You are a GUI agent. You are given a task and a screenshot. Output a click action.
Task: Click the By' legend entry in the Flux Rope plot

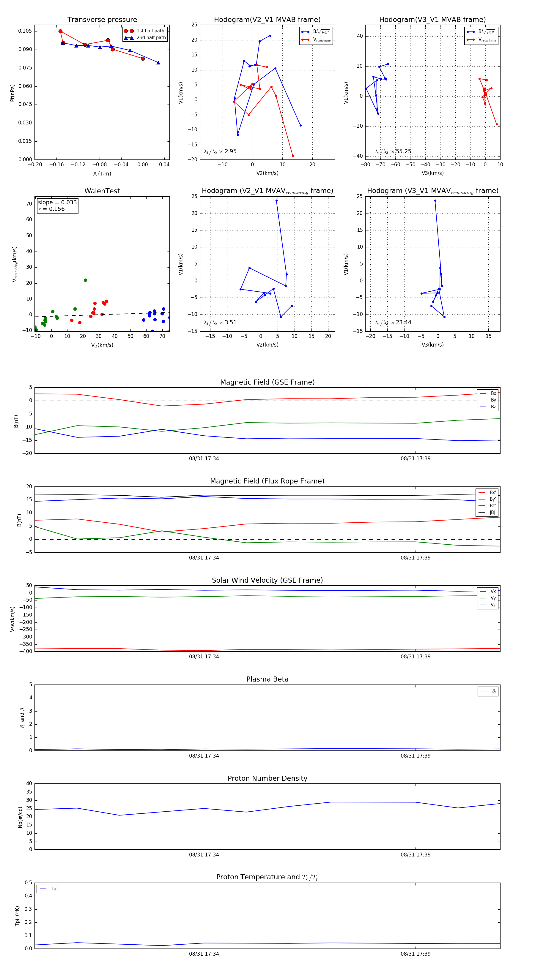tap(487, 499)
